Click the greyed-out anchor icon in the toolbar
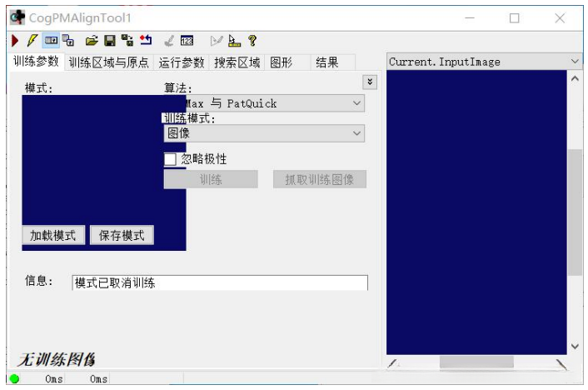This screenshot has height=390, width=588. tap(169, 41)
